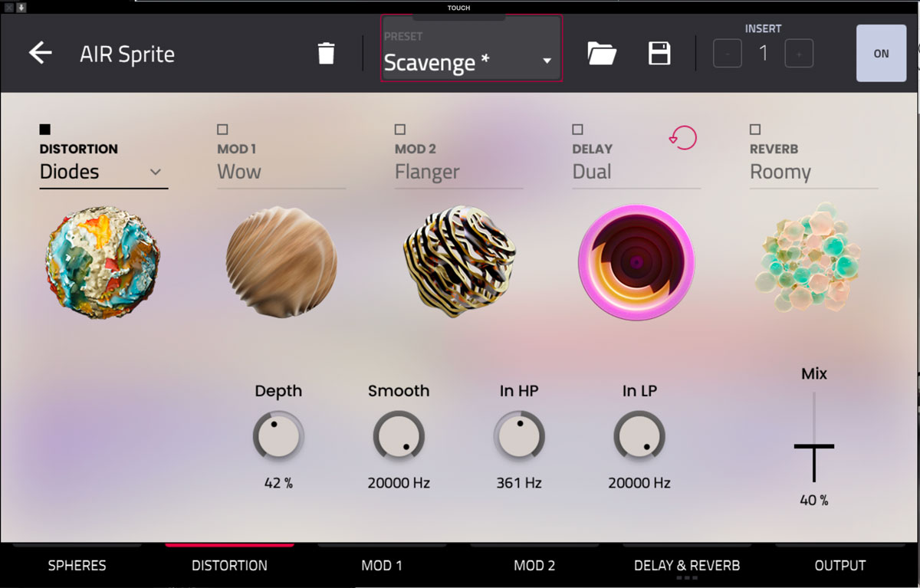
Task: Select the brown MOD 1 Wow sphere
Action: [x=281, y=261]
